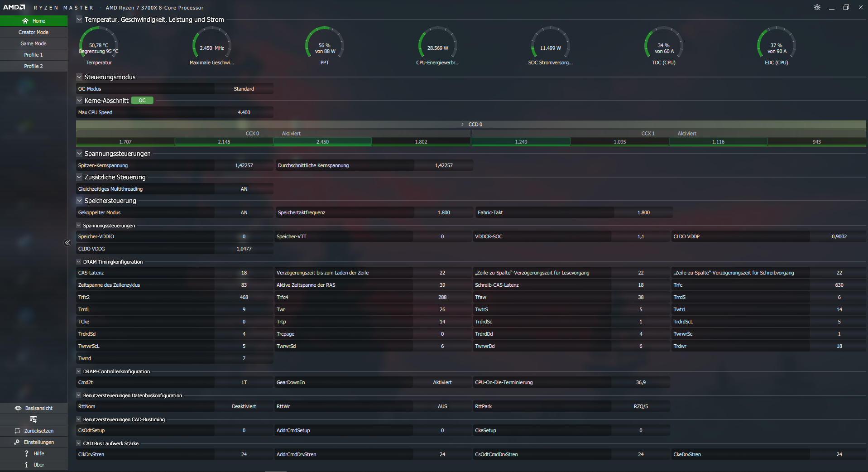The image size is (868, 472).
Task: Collapse CAD Bus Laufwerk Stärke subsection
Action: pos(79,443)
